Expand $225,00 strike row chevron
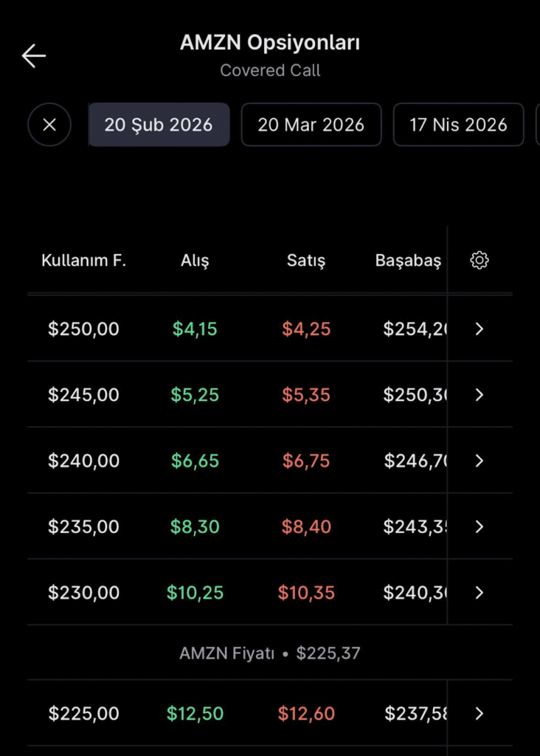 click(480, 713)
